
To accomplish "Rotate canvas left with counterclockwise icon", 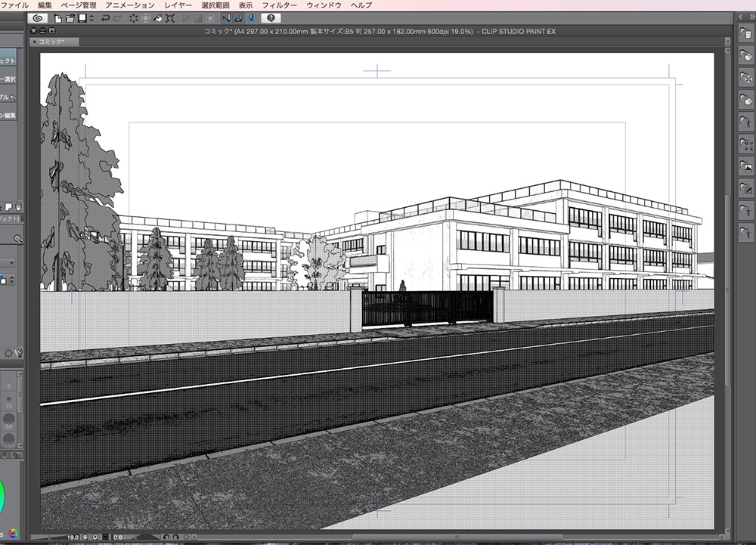I will 166,537.
